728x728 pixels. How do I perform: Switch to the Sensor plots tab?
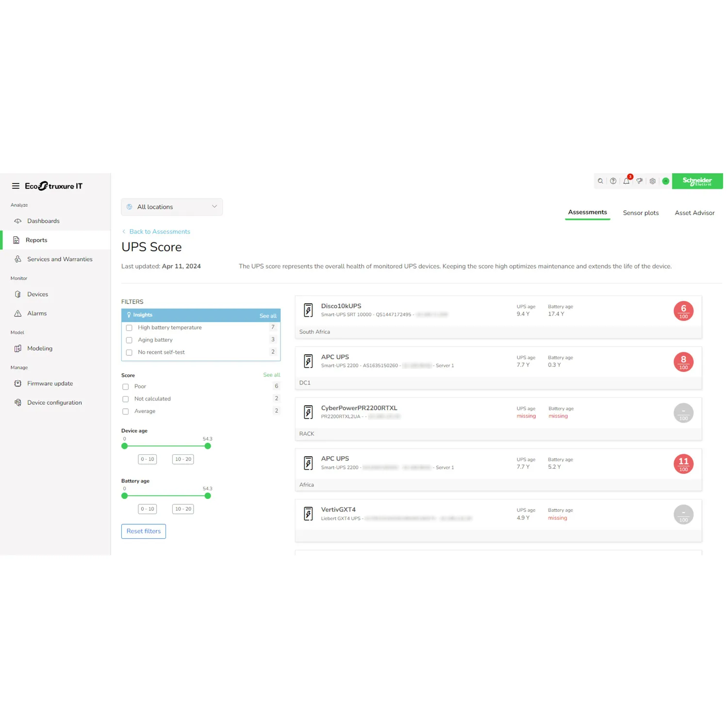[641, 213]
